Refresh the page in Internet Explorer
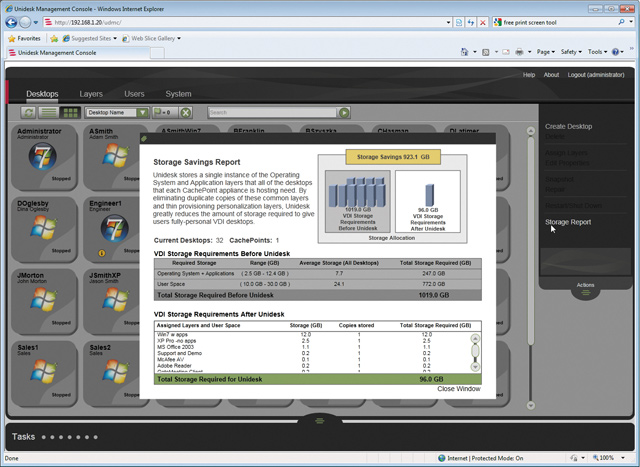 pyautogui.click(x=471, y=22)
